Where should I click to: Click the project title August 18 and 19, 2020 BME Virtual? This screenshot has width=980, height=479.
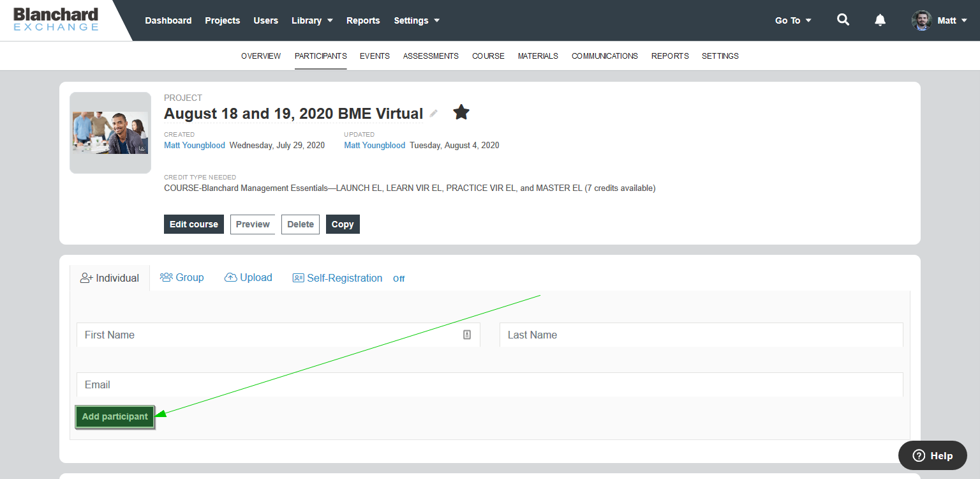pos(293,114)
